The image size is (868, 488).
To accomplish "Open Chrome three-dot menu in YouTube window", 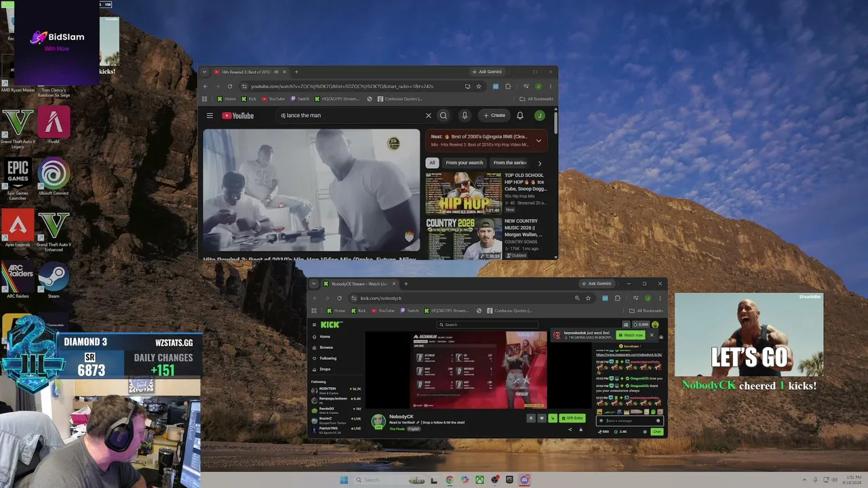I will 551,87.
